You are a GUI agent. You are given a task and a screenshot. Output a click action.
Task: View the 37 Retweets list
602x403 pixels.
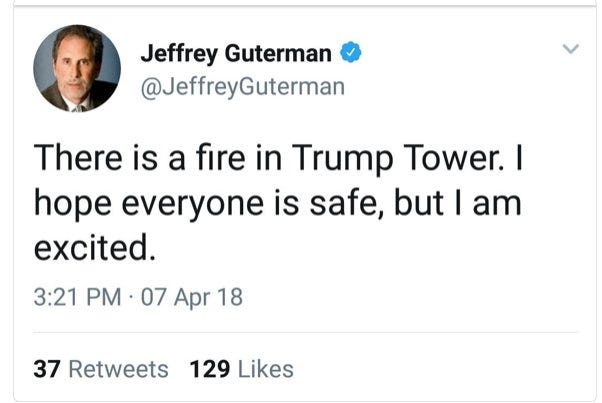click(x=101, y=369)
